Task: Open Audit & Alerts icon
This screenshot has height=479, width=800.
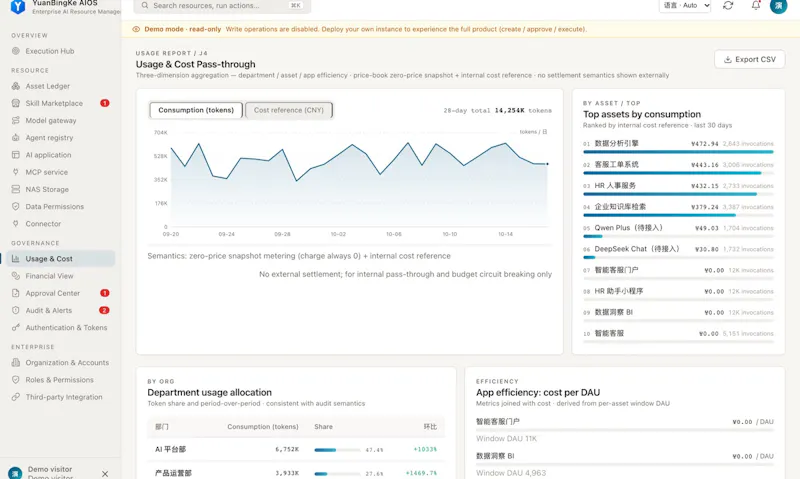Action: (16, 310)
